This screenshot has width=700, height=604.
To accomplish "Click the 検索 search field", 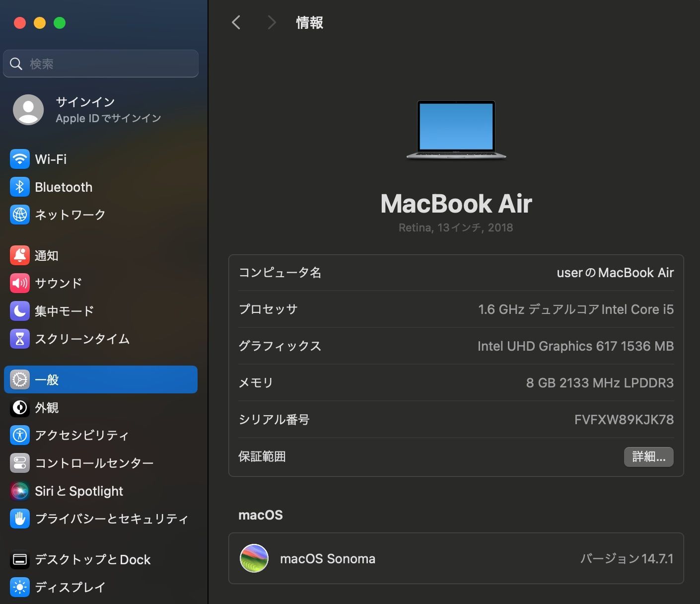I will tap(101, 64).
